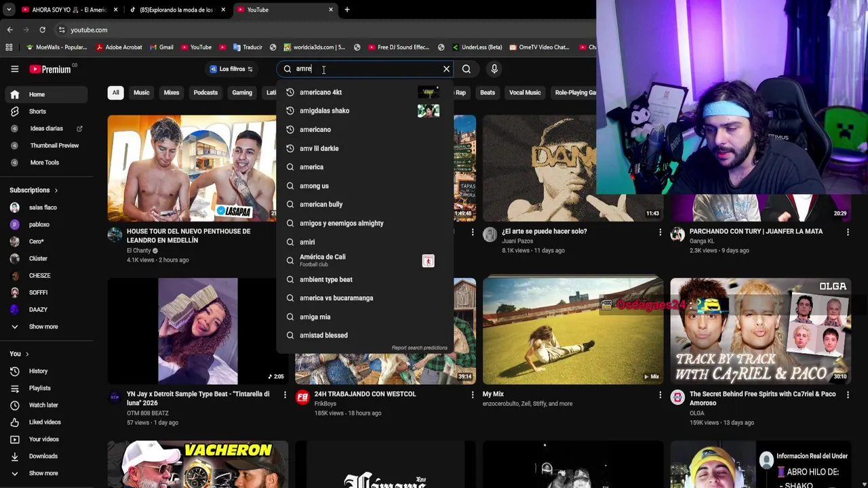Clear the search box with the X
This screenshot has width=868, height=488.
point(446,68)
